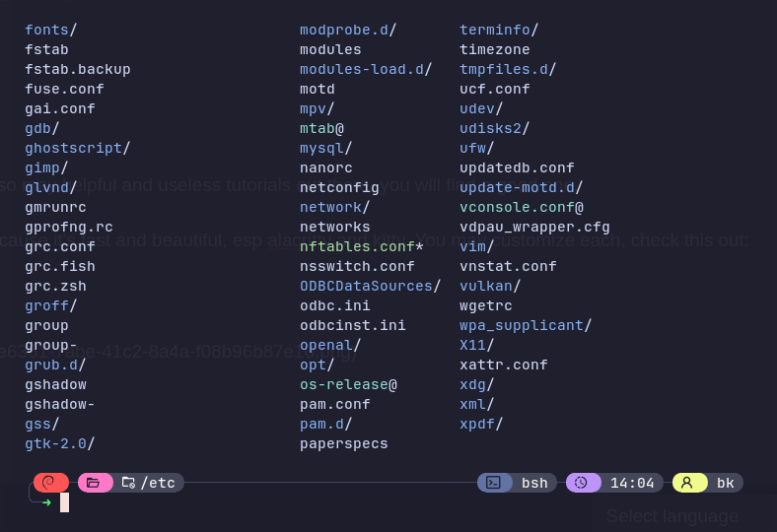Click the pink open folder icon

point(93,483)
